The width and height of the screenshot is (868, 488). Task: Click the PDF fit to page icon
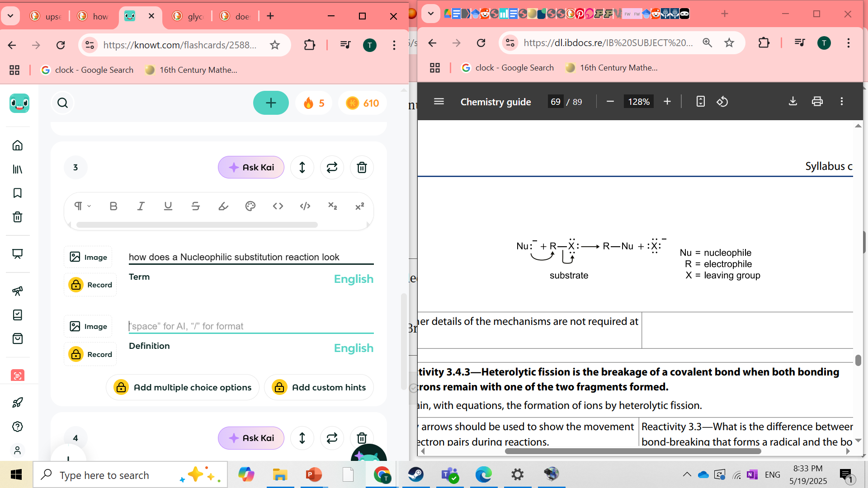point(700,101)
